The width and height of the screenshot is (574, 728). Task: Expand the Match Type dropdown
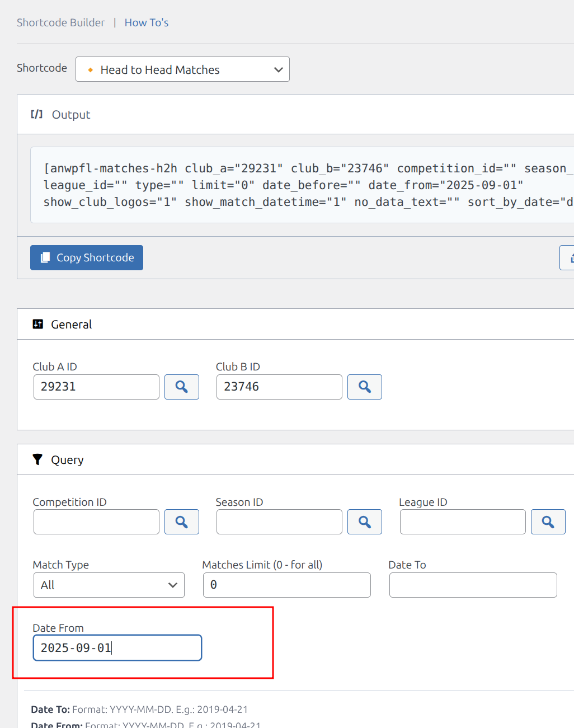point(109,585)
